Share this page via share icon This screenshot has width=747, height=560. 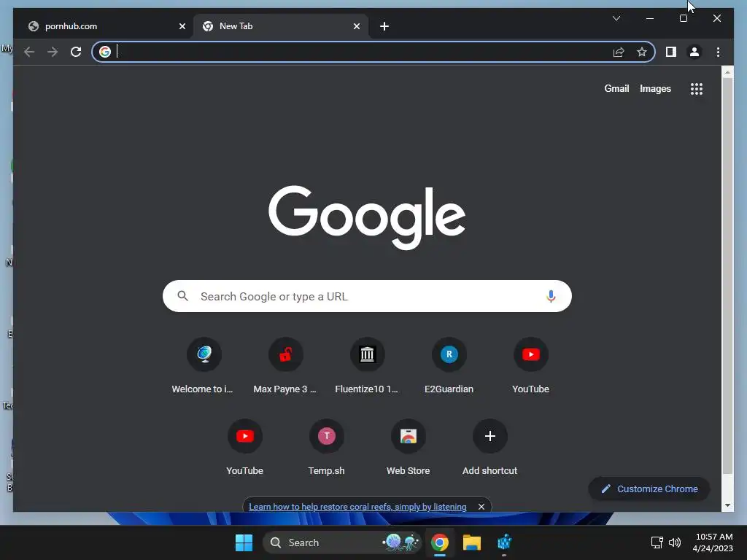click(x=619, y=52)
